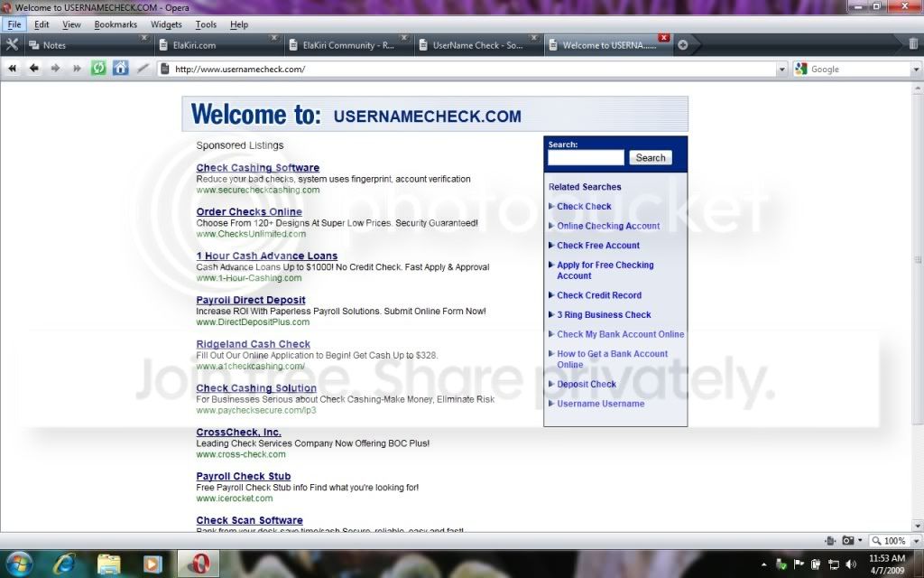Switch to the ElaKiri Community tab
The image size is (924, 578).
347,45
